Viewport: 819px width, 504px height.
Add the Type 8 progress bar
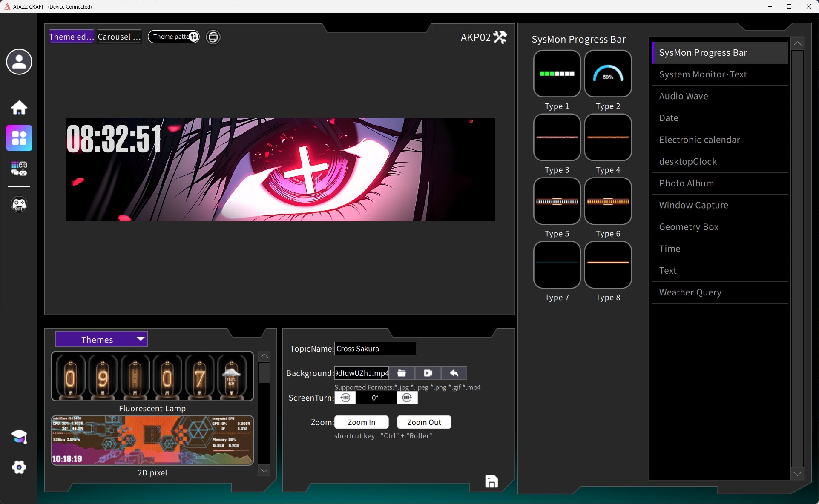608,265
